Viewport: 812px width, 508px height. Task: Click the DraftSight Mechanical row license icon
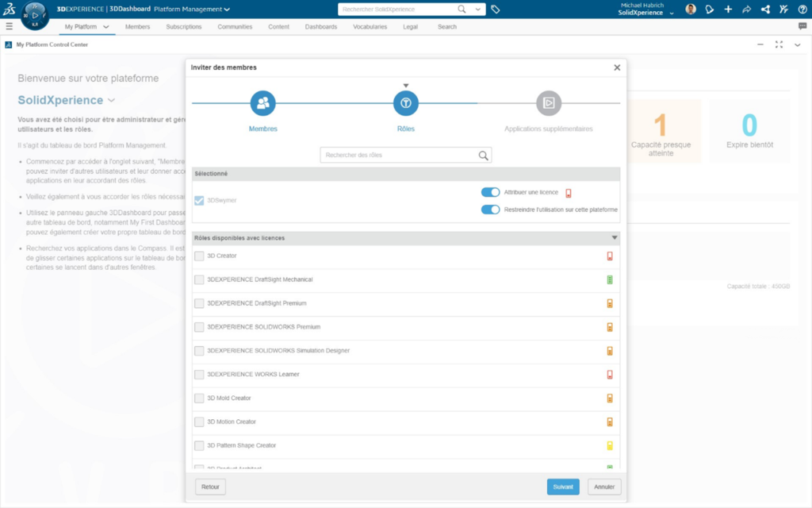[x=610, y=280]
